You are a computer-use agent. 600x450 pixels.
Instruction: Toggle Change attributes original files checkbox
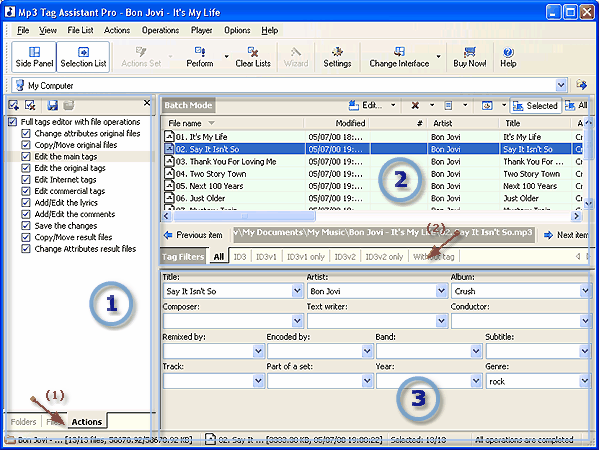click(x=26, y=133)
